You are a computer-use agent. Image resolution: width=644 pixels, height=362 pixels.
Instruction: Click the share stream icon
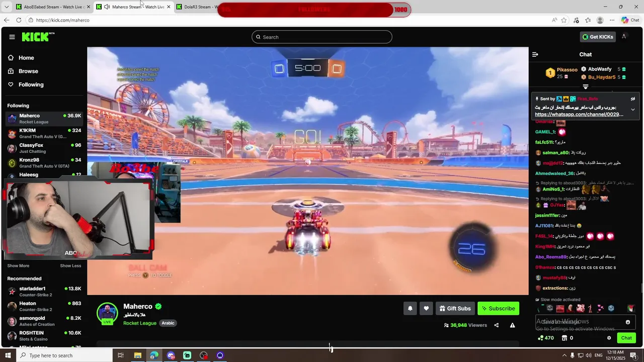point(496,325)
